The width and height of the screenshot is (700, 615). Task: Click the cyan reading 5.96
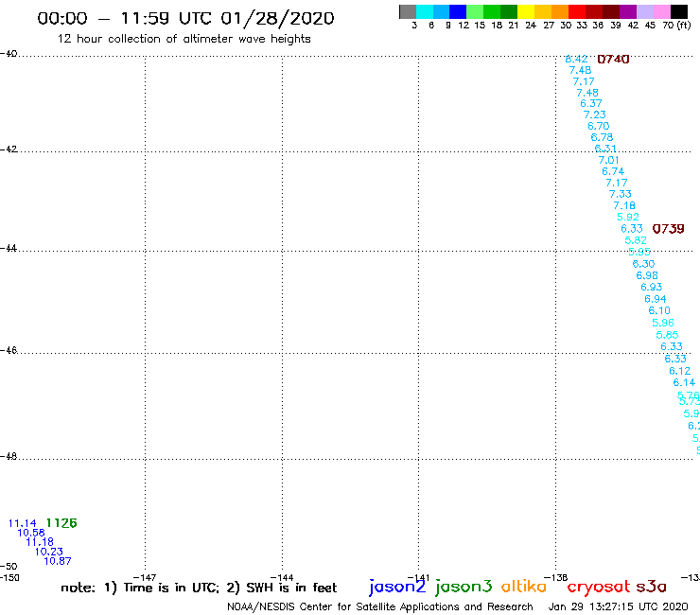663,323
